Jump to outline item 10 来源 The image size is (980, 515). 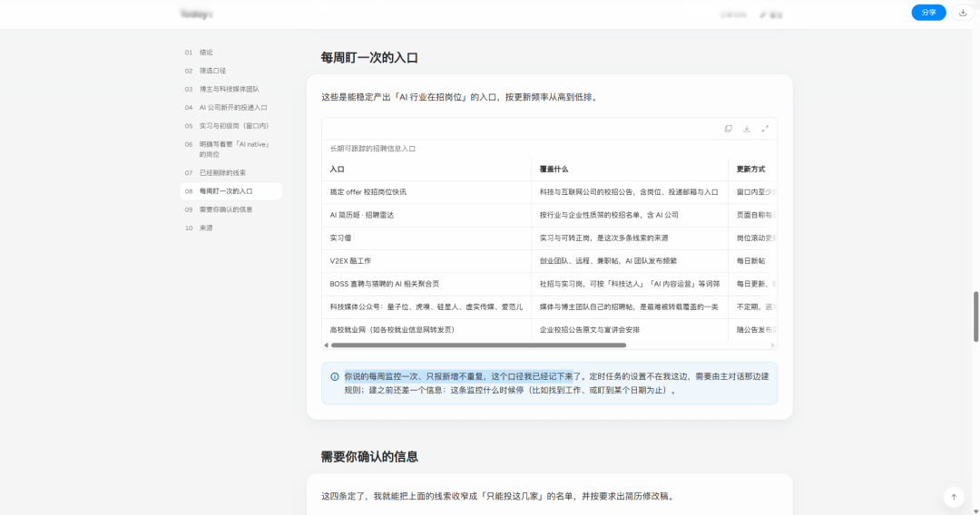click(x=230, y=228)
